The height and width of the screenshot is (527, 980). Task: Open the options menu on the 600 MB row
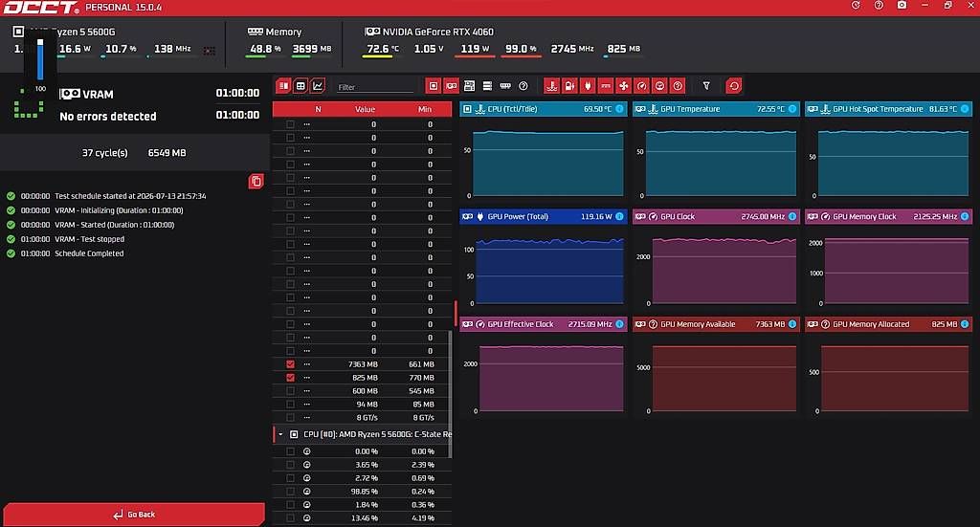[x=307, y=391]
